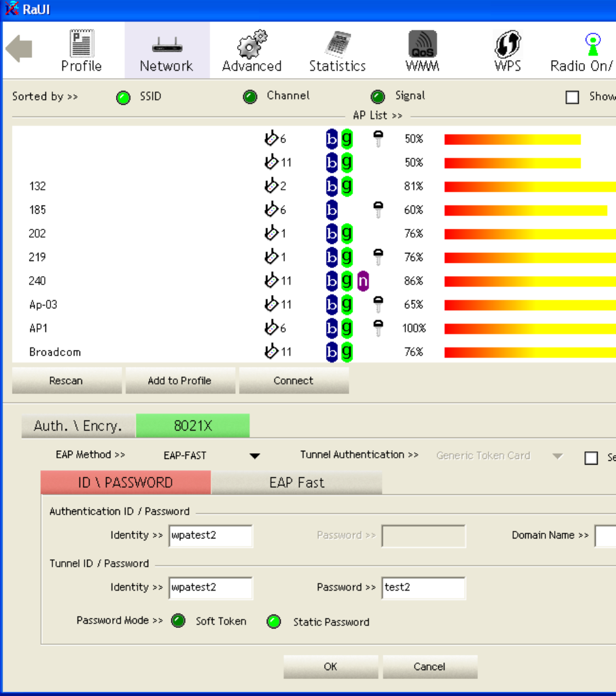The image size is (616, 696).
Task: Click Add to Profile button
Action: [x=180, y=380]
